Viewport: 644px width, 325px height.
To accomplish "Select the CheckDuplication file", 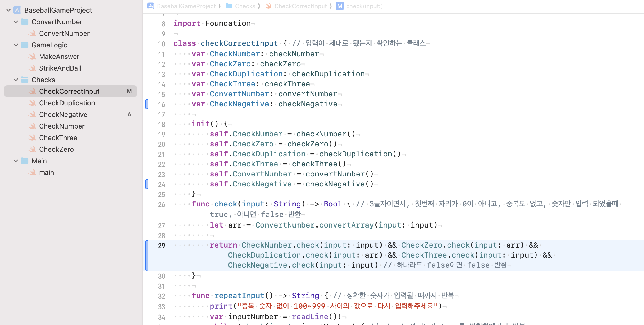I will (67, 103).
